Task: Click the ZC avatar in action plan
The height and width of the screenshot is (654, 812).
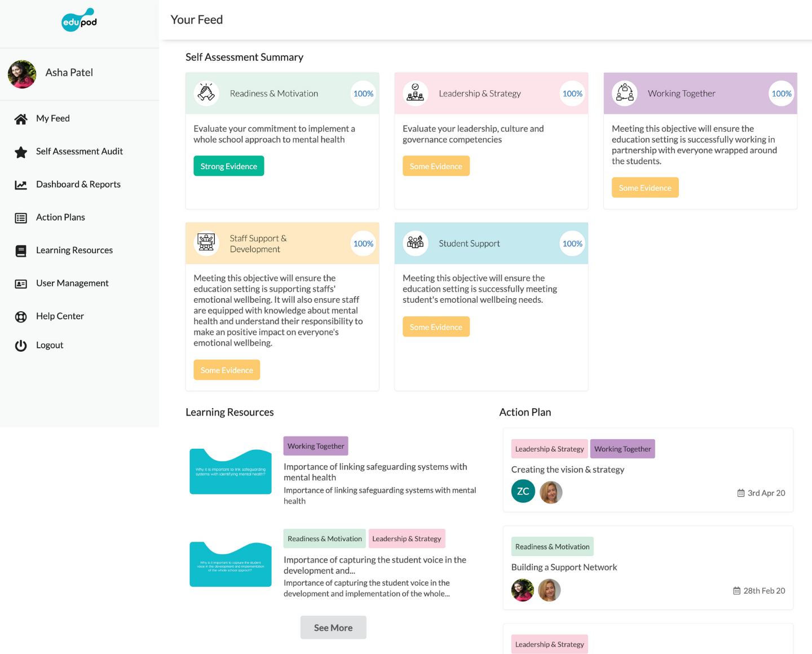Action: click(x=523, y=492)
